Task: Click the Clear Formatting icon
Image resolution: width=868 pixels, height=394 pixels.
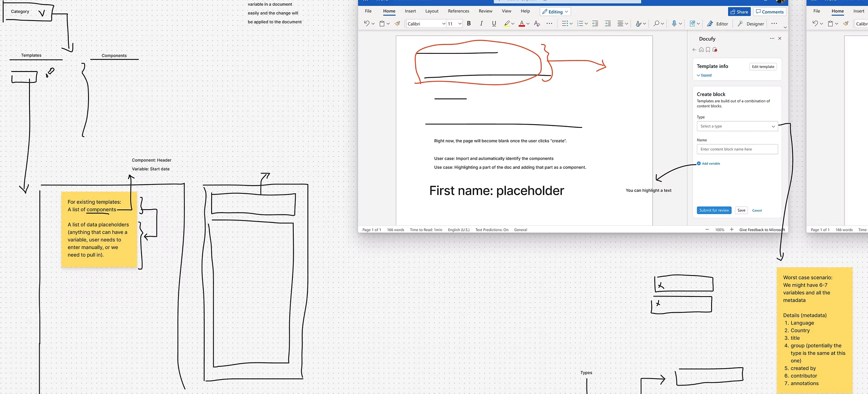Action: pos(537,23)
